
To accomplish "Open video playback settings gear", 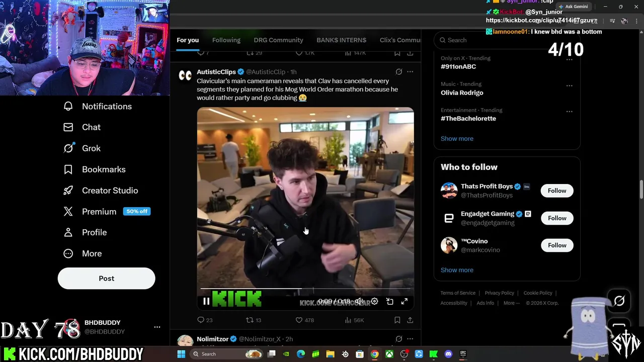I will tap(374, 301).
